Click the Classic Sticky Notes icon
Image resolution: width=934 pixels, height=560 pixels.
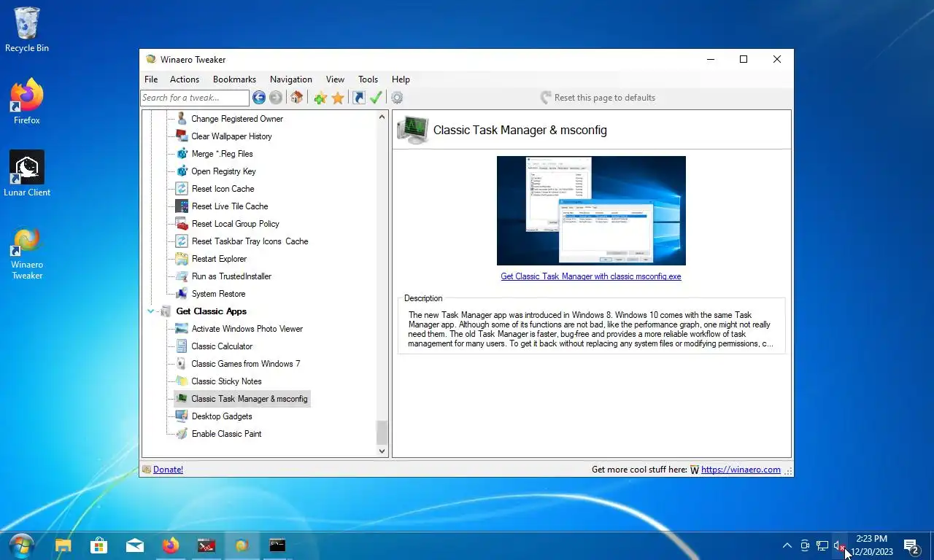click(182, 381)
